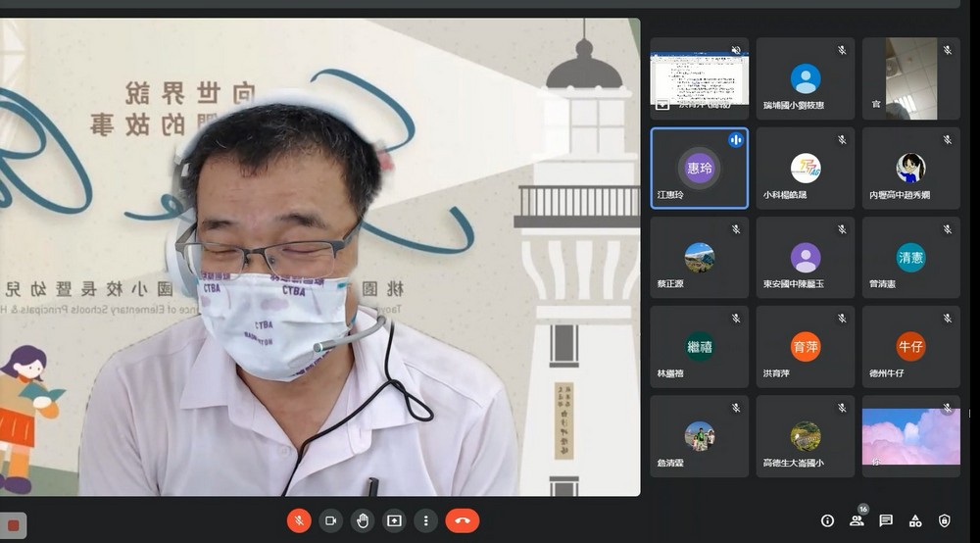Select the 曾清惠 participant tile

click(910, 258)
